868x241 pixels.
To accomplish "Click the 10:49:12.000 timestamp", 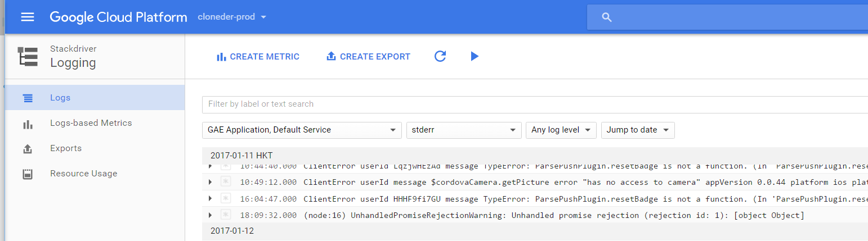I will click(268, 182).
